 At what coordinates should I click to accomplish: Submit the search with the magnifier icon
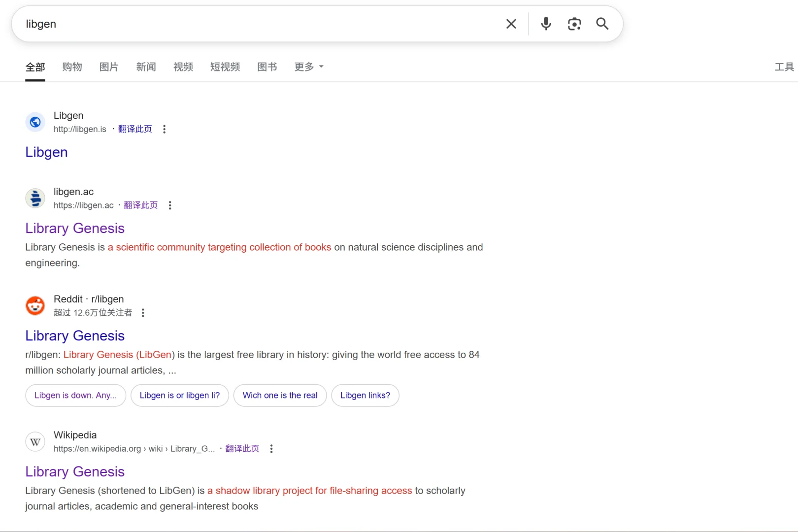602,24
